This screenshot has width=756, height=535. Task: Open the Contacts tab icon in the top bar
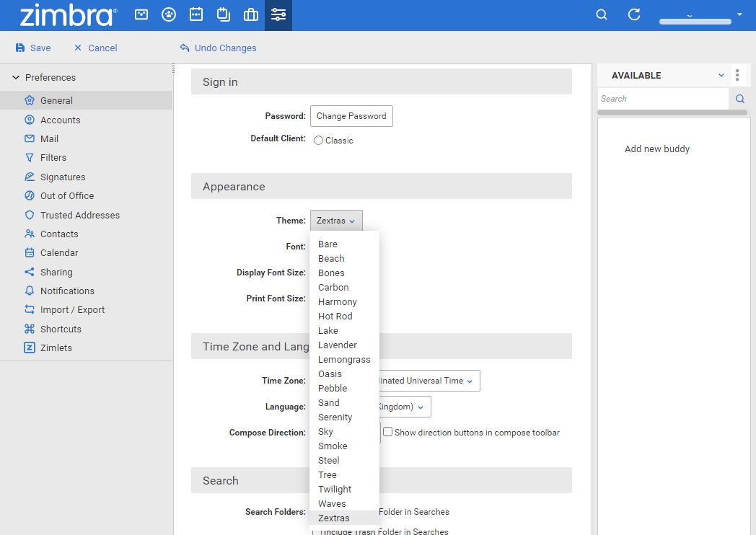pos(169,15)
